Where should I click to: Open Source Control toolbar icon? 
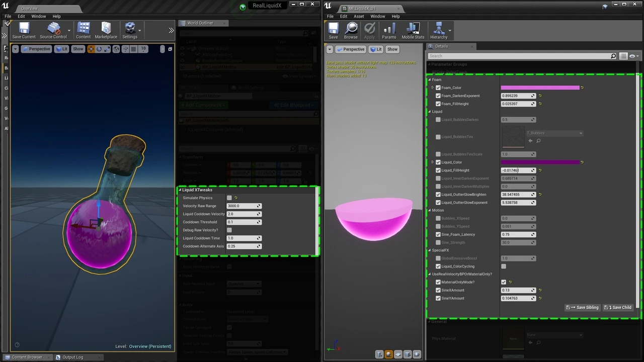click(53, 30)
